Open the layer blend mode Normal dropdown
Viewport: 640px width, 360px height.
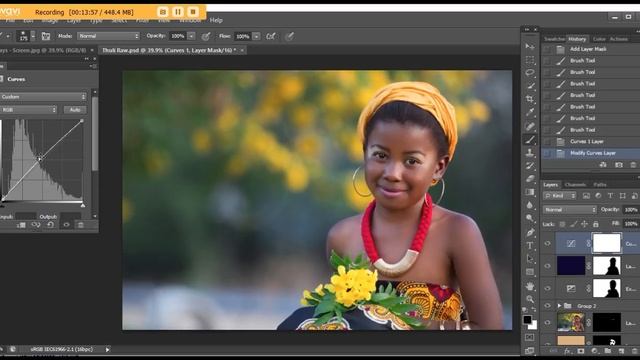click(570, 210)
